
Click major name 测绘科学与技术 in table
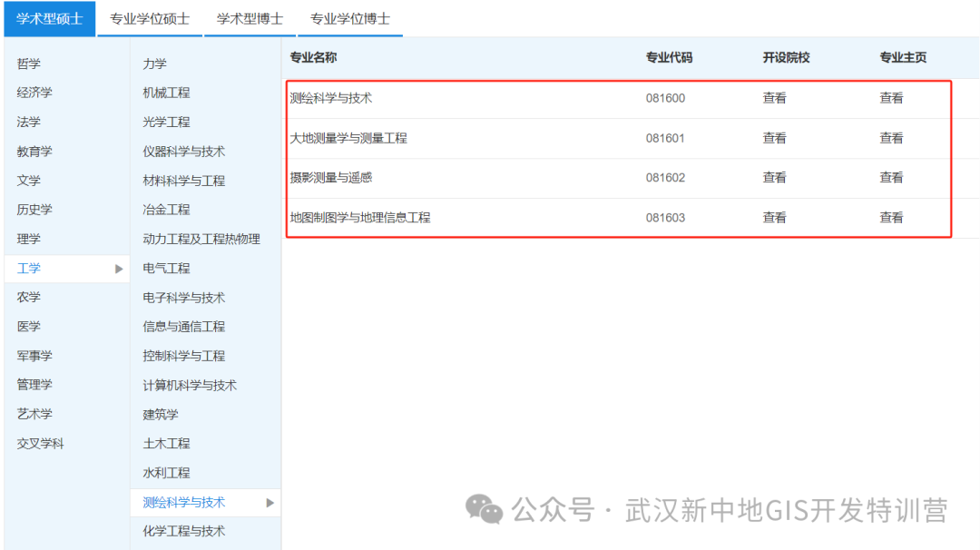tap(330, 98)
